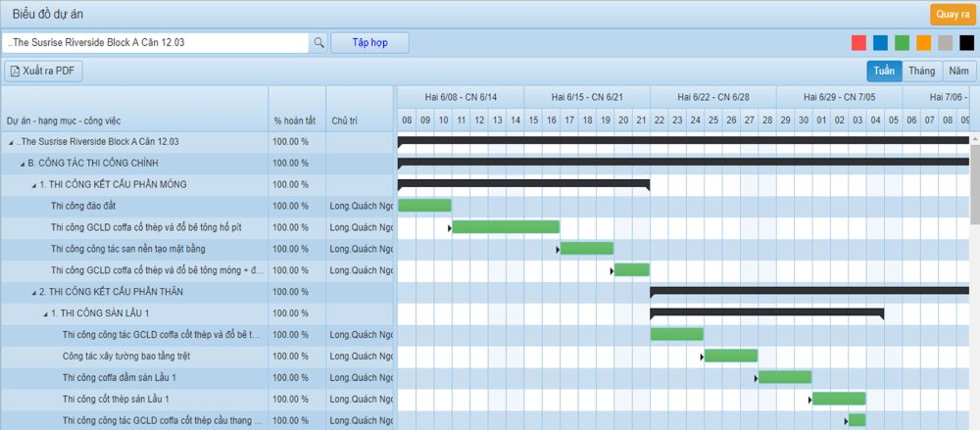Click the Thi công đào đất green bar
The width and height of the screenshot is (980, 430).
click(x=424, y=206)
